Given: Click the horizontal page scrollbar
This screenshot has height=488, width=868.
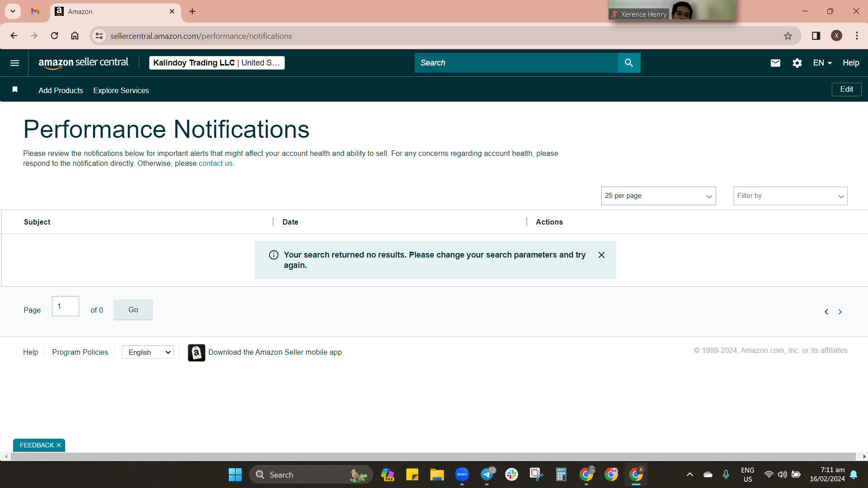Looking at the screenshot, I should (x=433, y=457).
